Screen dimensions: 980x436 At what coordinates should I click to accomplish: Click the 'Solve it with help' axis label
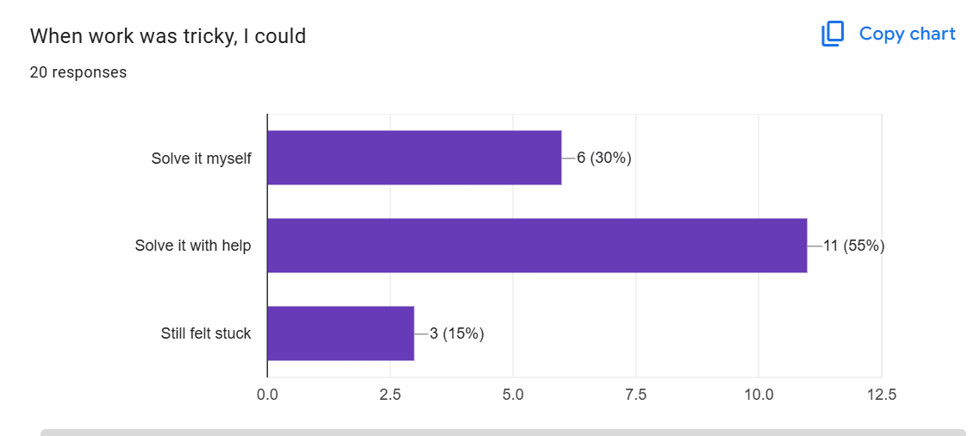click(193, 246)
